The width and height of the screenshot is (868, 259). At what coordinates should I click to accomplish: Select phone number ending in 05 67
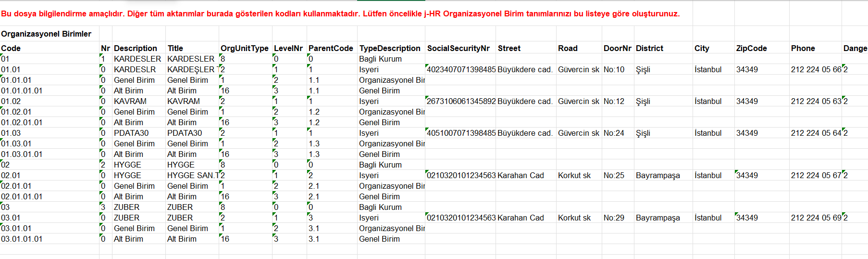coord(816,175)
